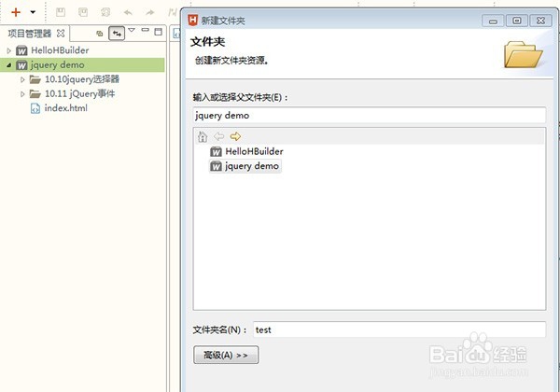Viewport: 560px width, 392px height.
Task: Click the HelloHBuilder W icon in dialog list
Action: [216, 152]
